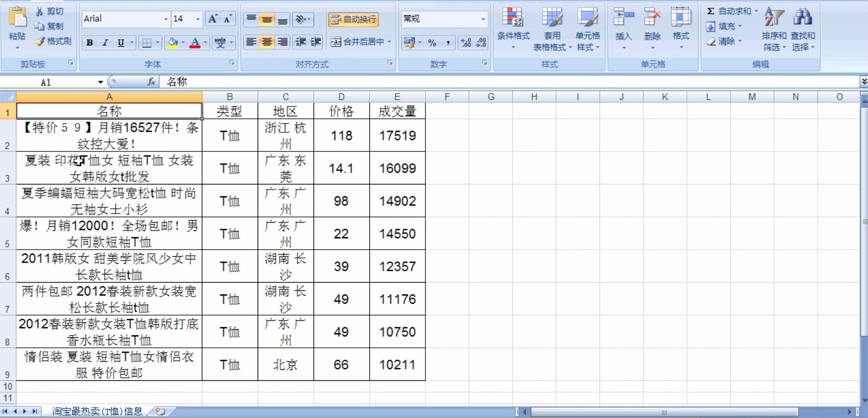Click the select-all corner of the sheet
The height and width of the screenshot is (418, 868).
pyautogui.click(x=8, y=97)
